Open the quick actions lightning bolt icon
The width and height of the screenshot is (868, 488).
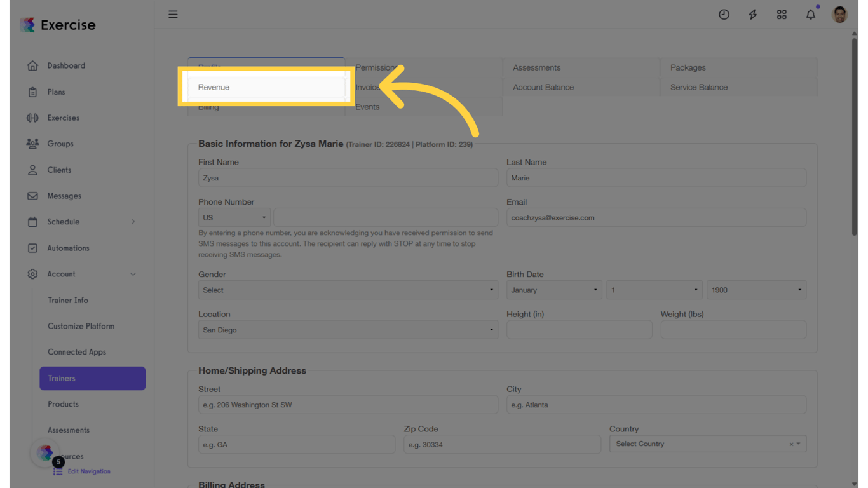[752, 14]
